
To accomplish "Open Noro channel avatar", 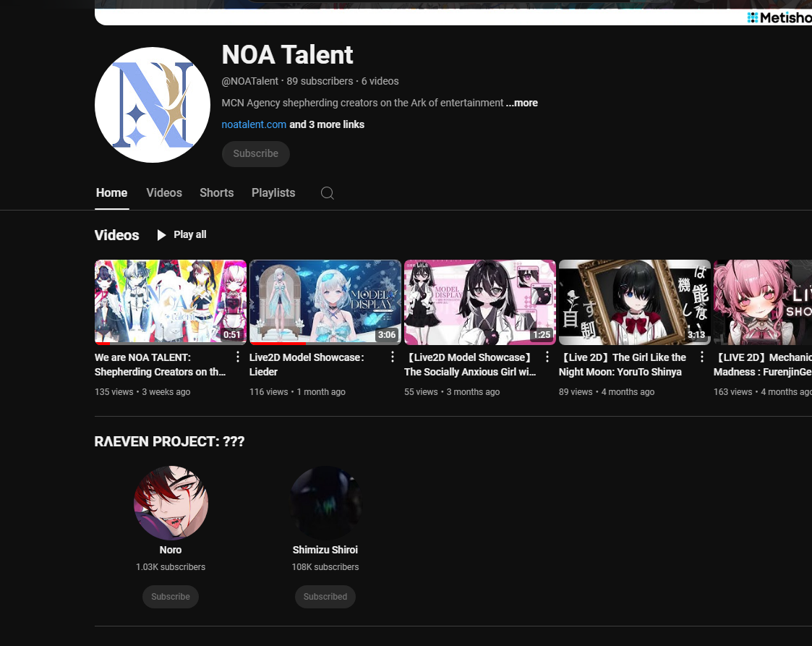I will [171, 503].
